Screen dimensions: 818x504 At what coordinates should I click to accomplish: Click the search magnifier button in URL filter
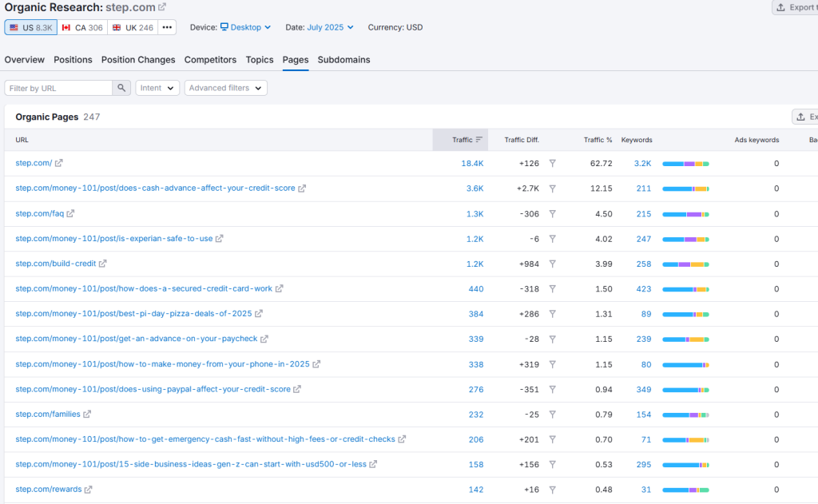[121, 88]
